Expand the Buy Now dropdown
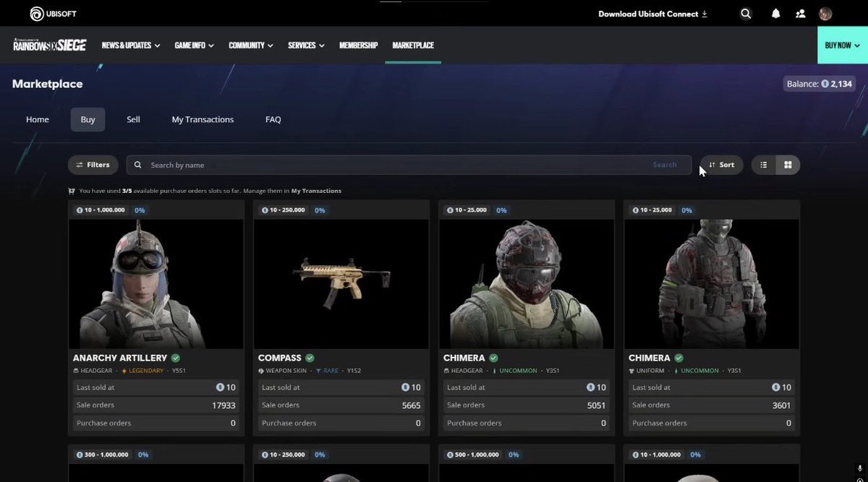 point(843,45)
